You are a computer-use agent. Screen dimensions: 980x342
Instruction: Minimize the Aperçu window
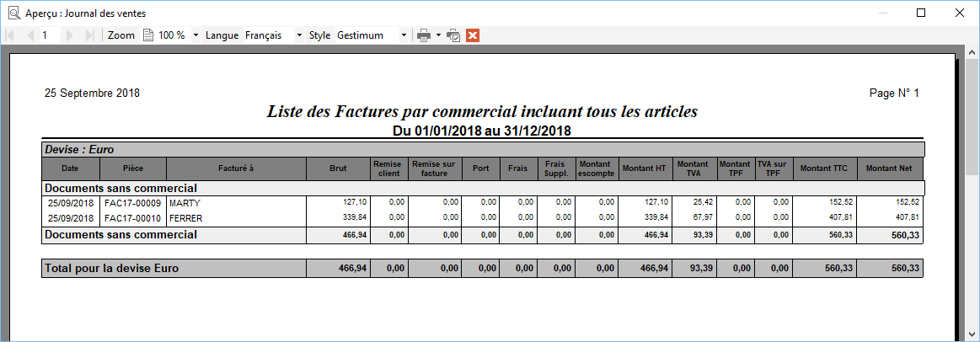882,13
